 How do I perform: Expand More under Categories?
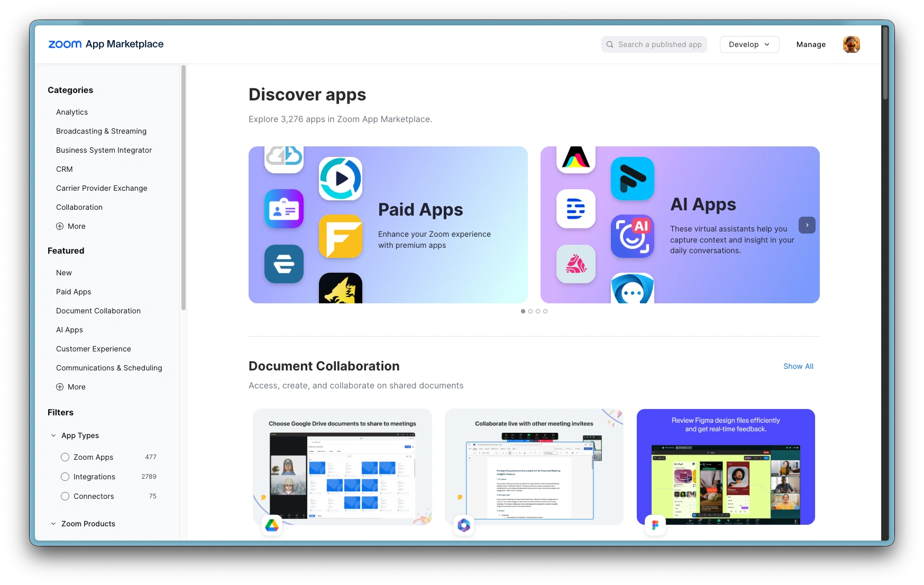click(x=71, y=226)
